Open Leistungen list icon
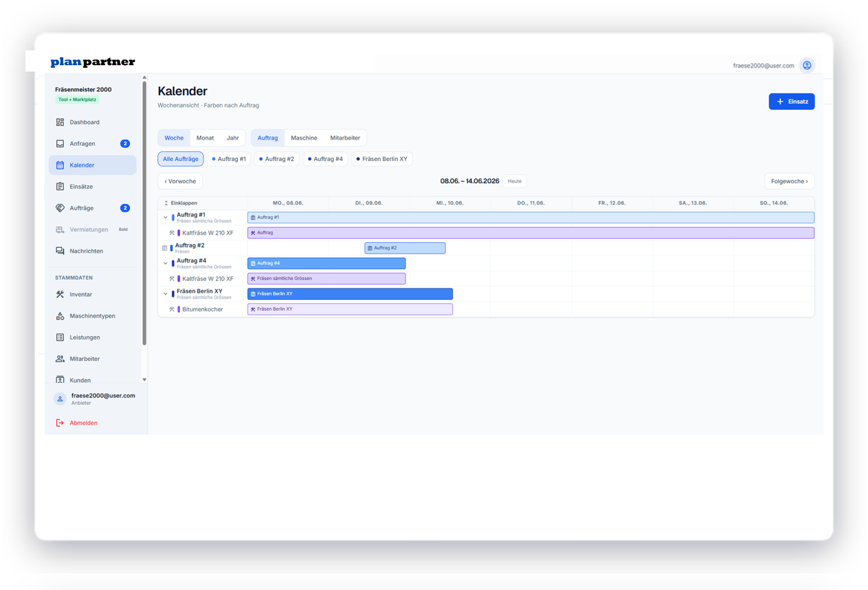Viewport: 868px width, 590px height. (60, 337)
